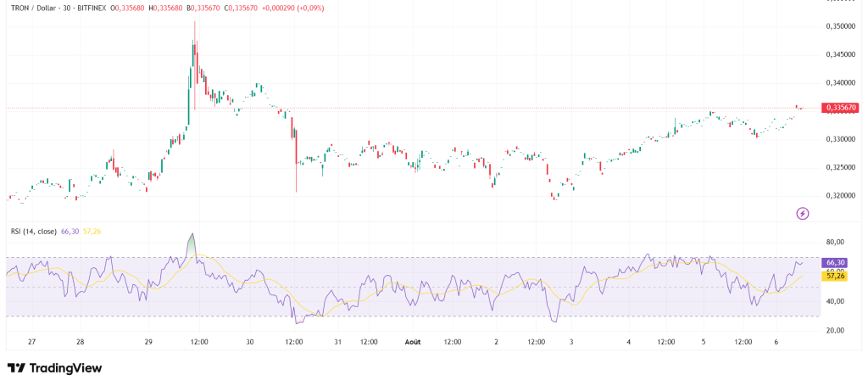The image size is (868, 386).
Task: Click the Août date label on time axis
Action: click(413, 342)
